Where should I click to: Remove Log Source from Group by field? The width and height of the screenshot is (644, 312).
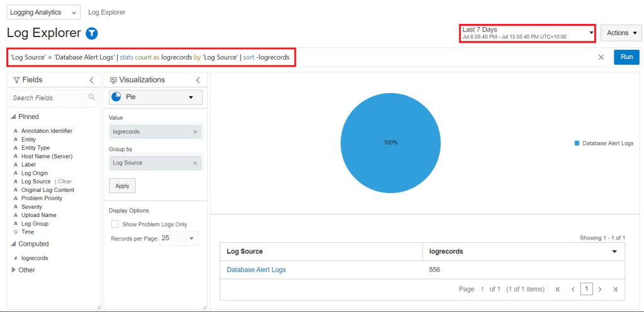tap(195, 163)
